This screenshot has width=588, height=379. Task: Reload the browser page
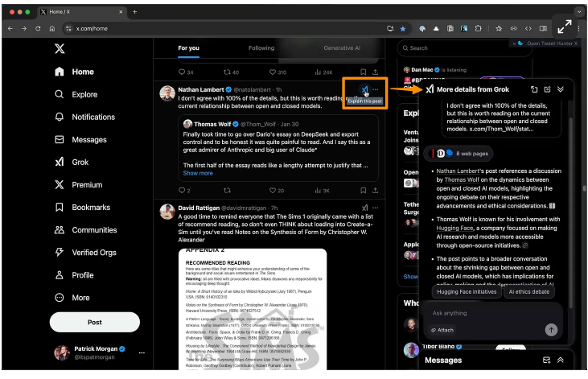38,28
